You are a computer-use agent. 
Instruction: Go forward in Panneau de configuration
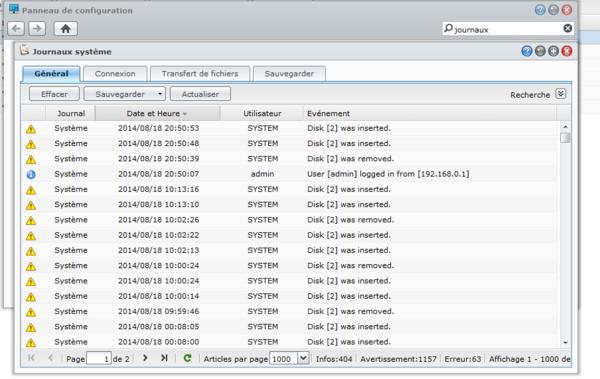point(37,28)
